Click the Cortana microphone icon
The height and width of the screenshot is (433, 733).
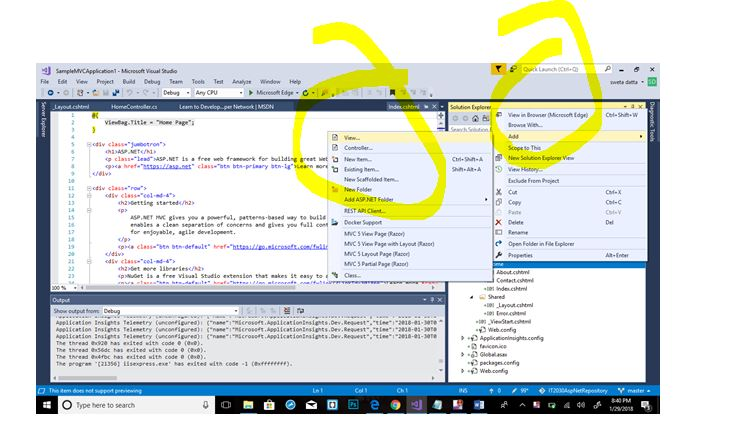205,405
